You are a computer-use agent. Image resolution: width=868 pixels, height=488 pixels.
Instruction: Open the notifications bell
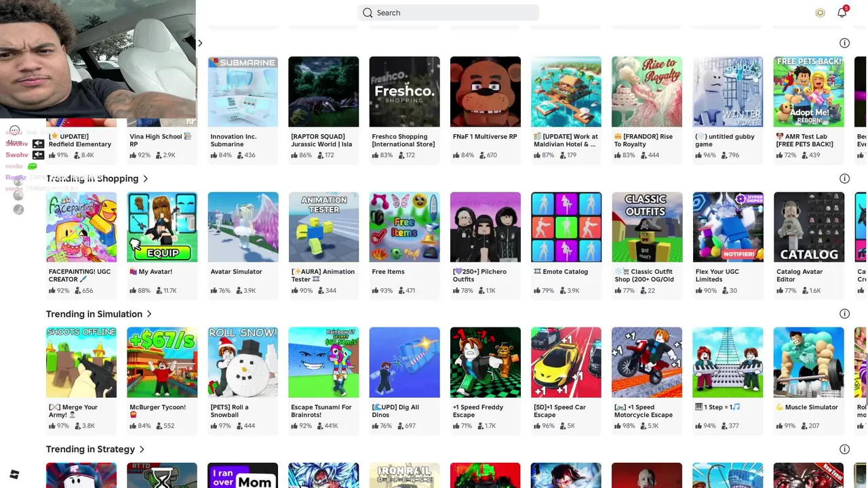pos(842,12)
